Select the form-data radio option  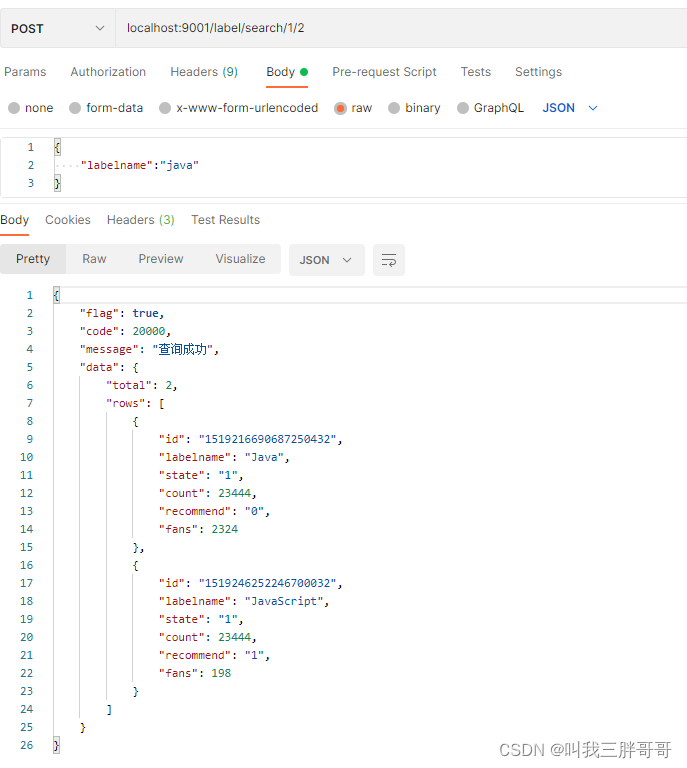coord(75,108)
